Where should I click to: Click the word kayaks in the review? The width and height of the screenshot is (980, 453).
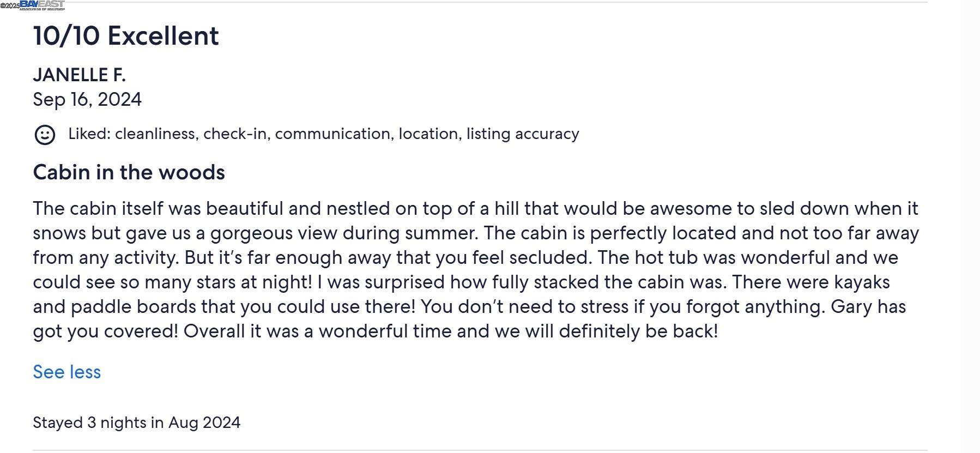pos(862,282)
